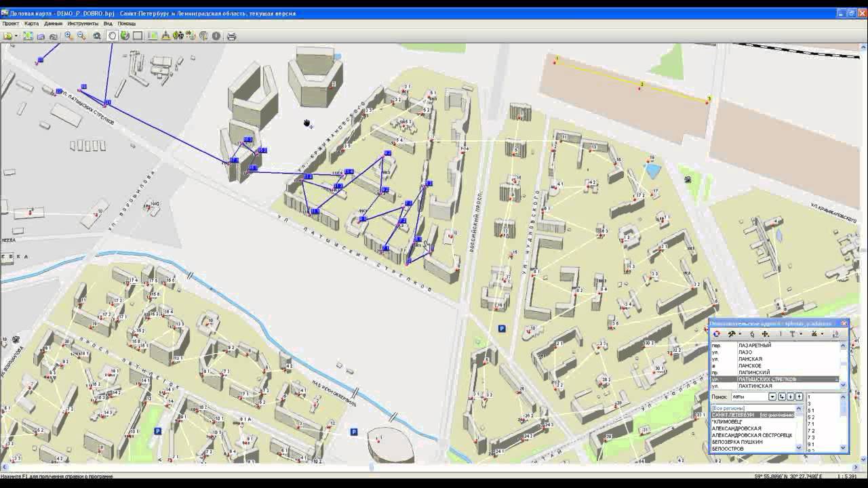868x488 pixels.
Task: Click the text T icon in address panel
Action: point(792,333)
